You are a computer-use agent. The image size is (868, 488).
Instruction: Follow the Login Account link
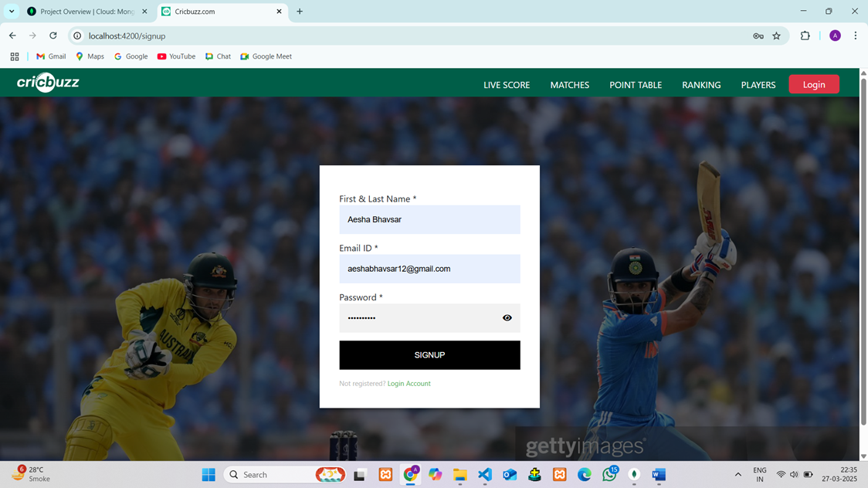409,384
